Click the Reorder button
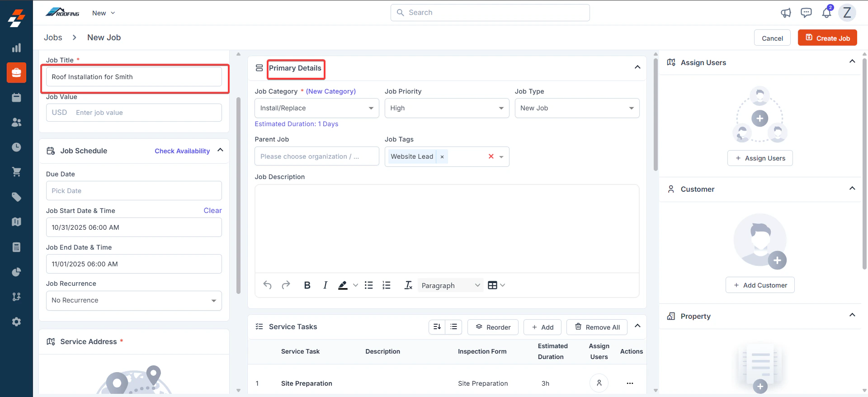The width and height of the screenshot is (868, 397). click(x=493, y=327)
